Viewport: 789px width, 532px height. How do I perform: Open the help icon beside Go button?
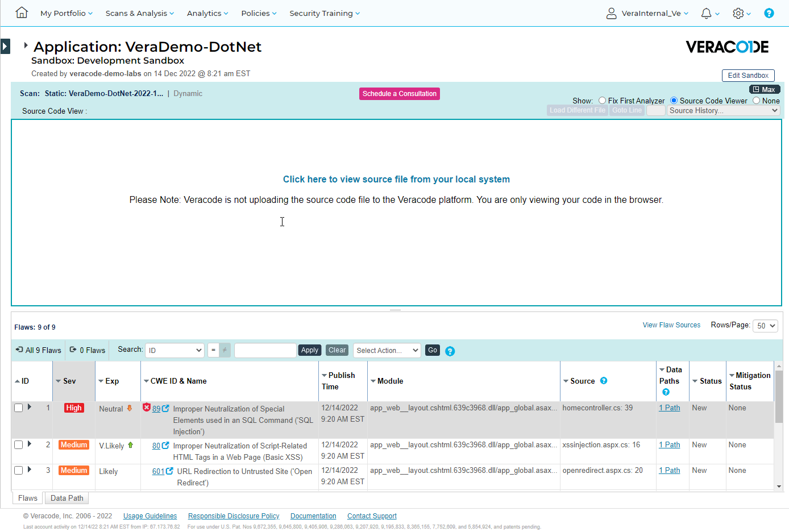[450, 351]
